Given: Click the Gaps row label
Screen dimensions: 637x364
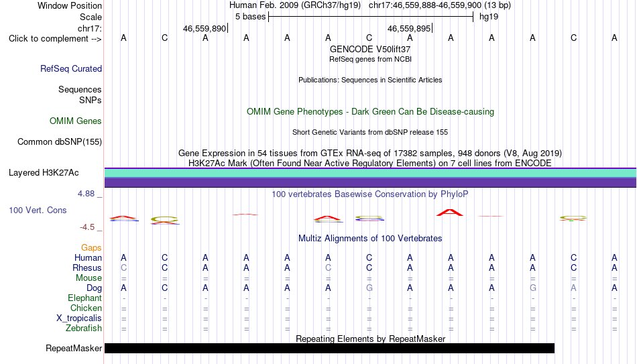Looking at the screenshot, I should pyautogui.click(x=91, y=248).
